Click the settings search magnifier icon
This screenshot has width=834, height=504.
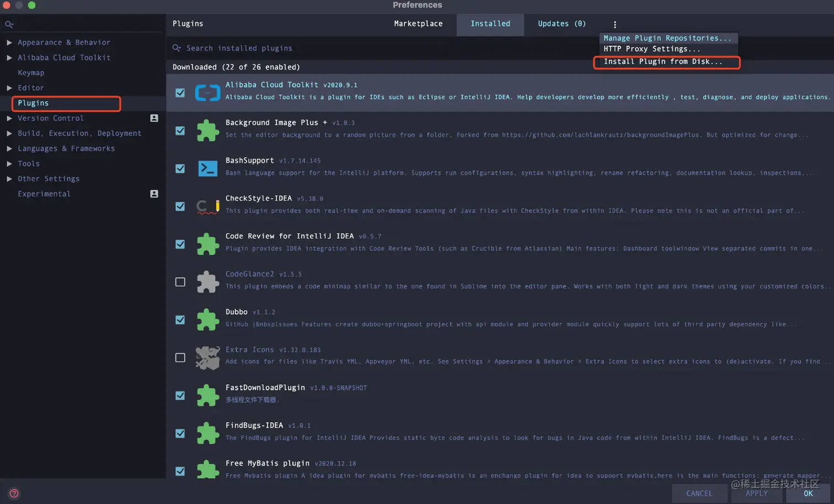click(x=9, y=24)
